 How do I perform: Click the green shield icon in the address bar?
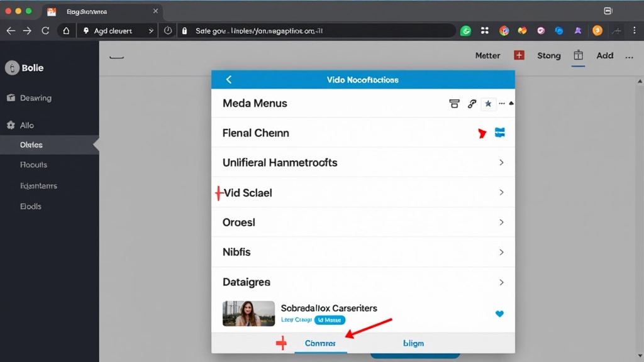click(x=466, y=30)
